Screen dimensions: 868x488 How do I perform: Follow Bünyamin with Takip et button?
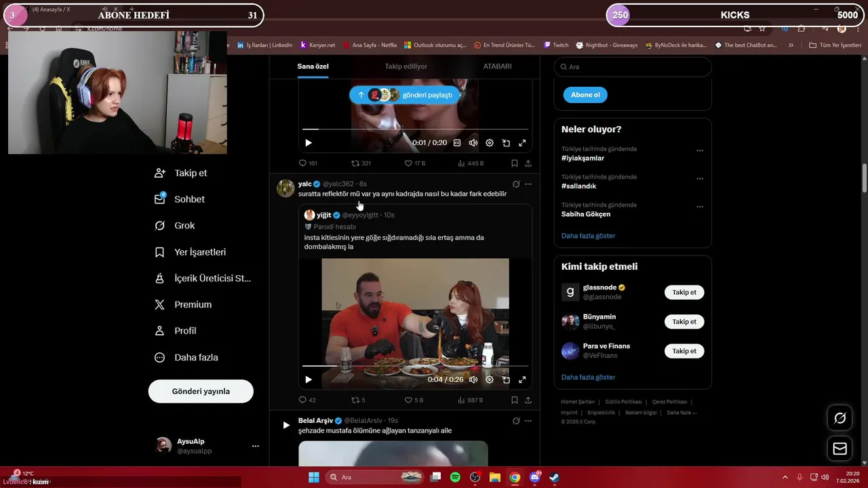coord(684,322)
